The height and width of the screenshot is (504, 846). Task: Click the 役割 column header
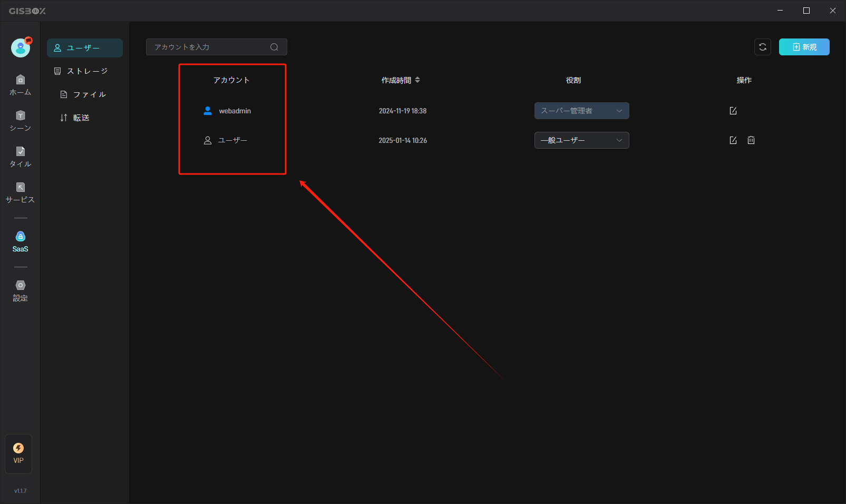(x=573, y=80)
